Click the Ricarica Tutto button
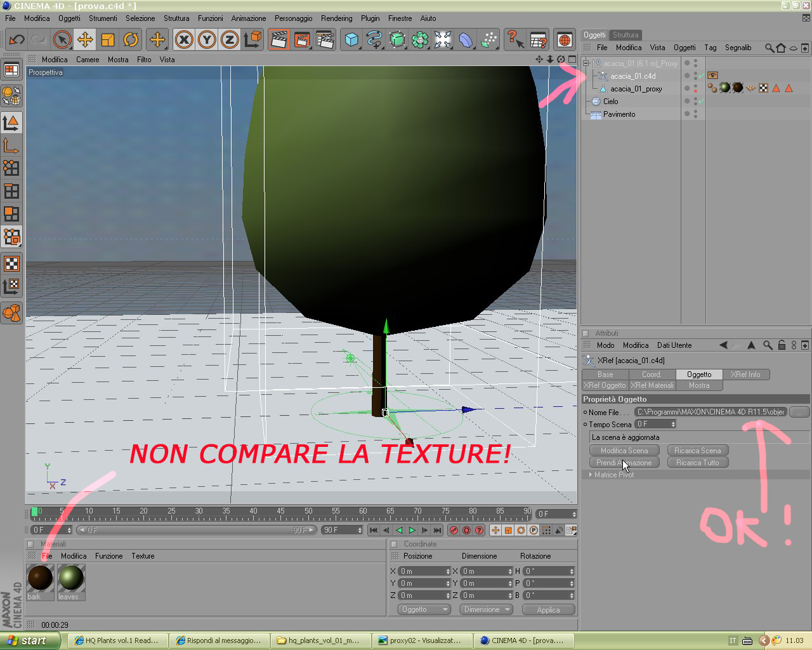Image resolution: width=812 pixels, height=650 pixels. pos(698,463)
